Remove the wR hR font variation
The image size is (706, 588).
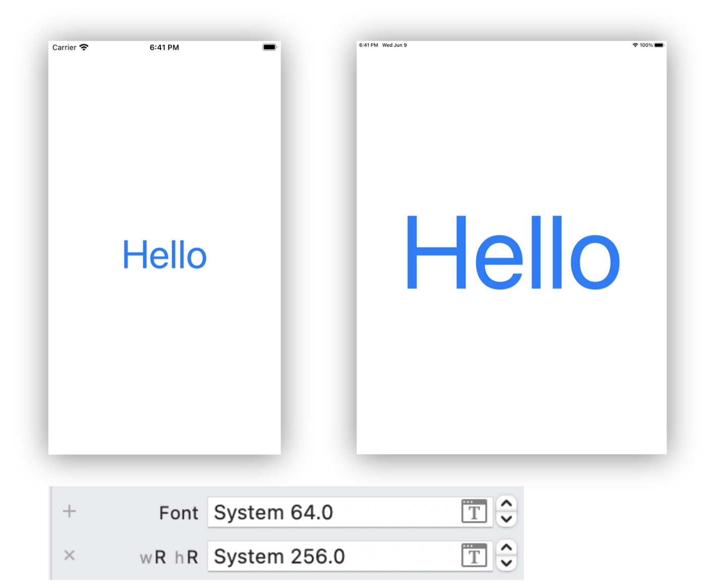coord(70,556)
